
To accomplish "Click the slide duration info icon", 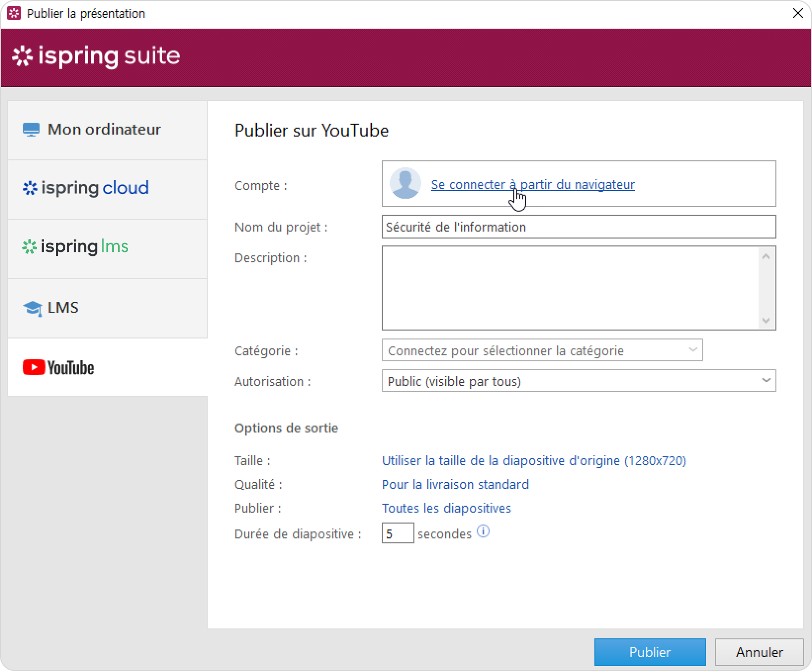I will (483, 531).
